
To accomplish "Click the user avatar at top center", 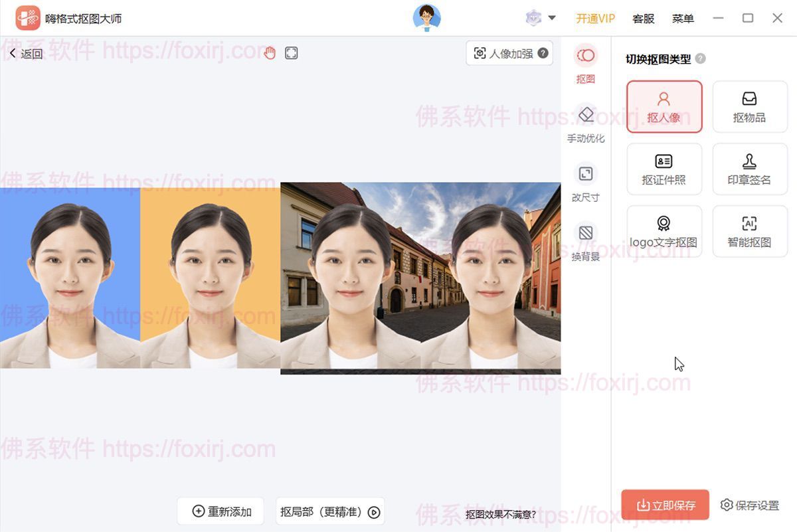I will [x=427, y=18].
